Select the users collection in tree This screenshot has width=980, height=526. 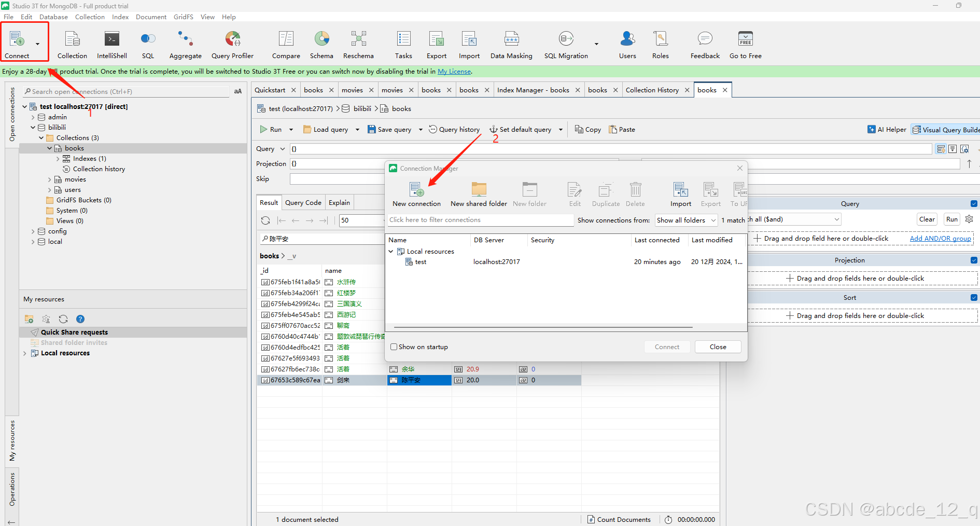click(73, 190)
